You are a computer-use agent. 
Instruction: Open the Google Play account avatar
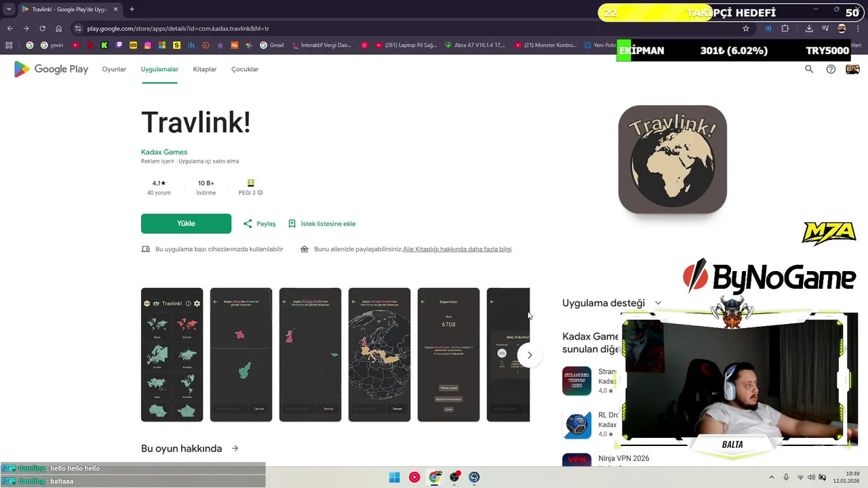click(x=852, y=69)
